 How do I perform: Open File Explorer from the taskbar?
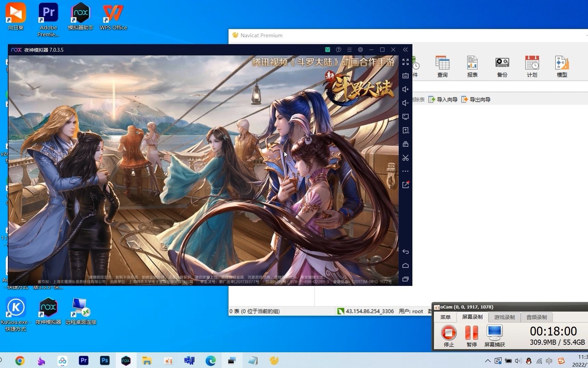(x=147, y=360)
